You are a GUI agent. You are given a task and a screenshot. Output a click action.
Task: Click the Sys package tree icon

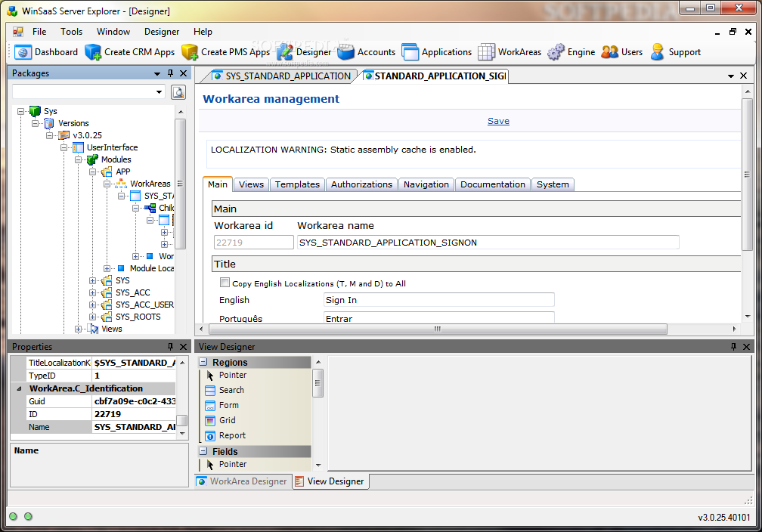click(x=35, y=111)
